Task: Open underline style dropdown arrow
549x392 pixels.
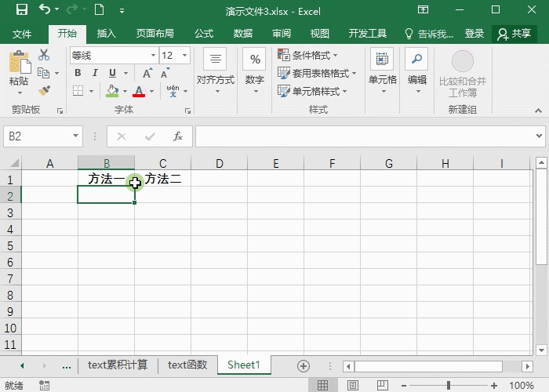Action: pyautogui.click(x=125, y=73)
